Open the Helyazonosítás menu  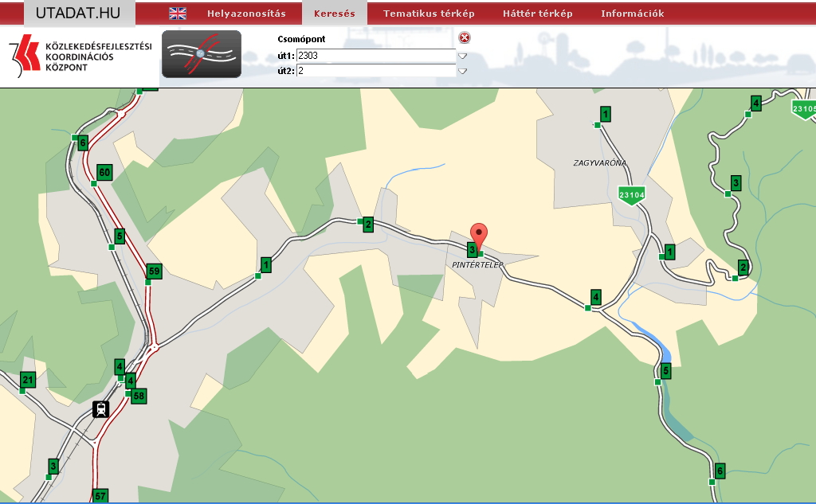(246, 14)
